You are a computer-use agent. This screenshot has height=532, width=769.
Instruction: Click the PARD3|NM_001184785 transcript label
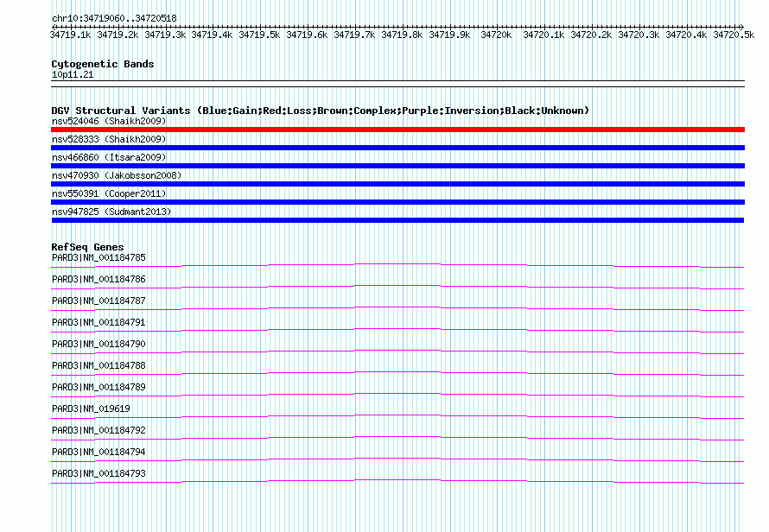tap(99, 257)
